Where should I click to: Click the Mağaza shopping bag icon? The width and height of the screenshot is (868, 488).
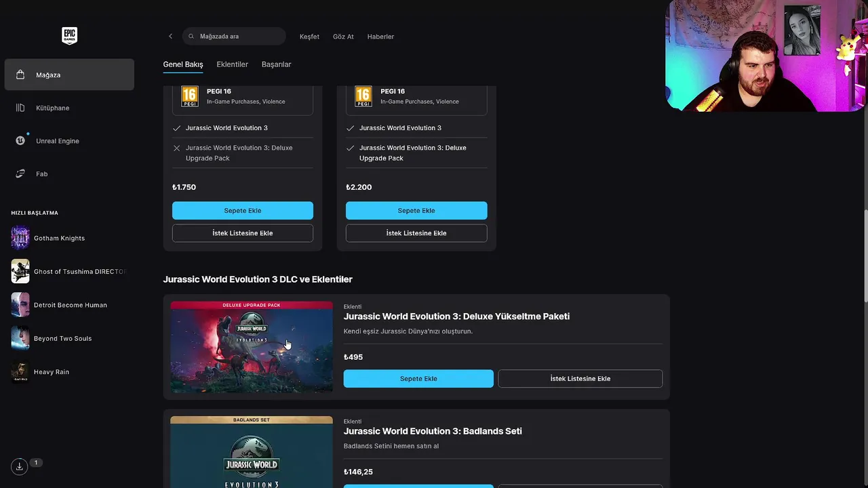(x=20, y=75)
